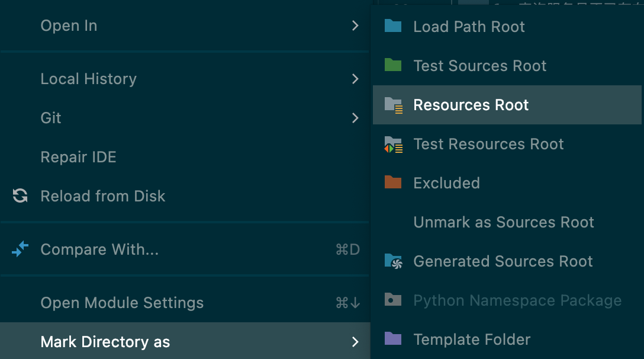Expand the Git submenu arrow
This screenshot has height=359, width=644.
[355, 118]
